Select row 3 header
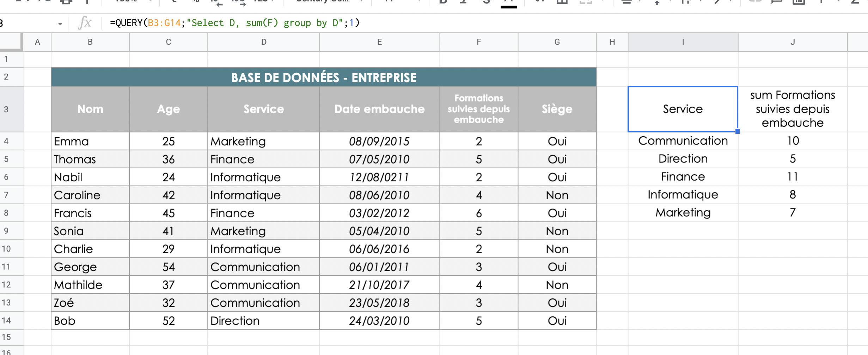Viewport: 868px width, 355px height. (12, 109)
